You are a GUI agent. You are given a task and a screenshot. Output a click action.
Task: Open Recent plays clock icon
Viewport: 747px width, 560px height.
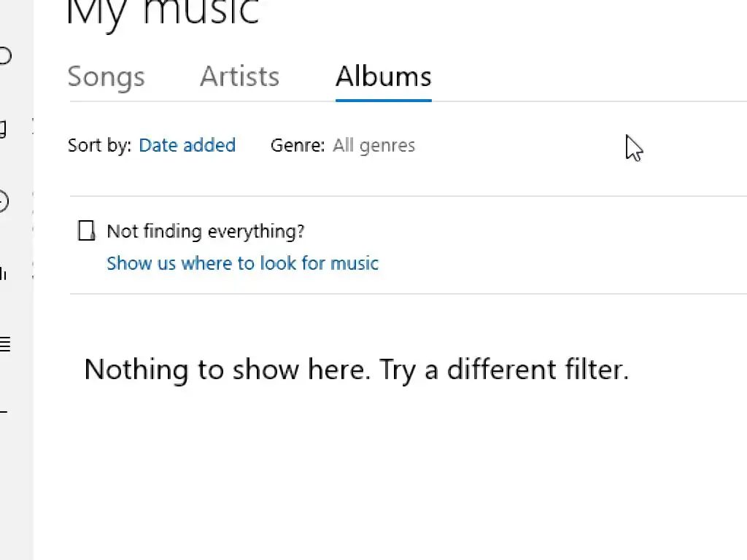4,201
